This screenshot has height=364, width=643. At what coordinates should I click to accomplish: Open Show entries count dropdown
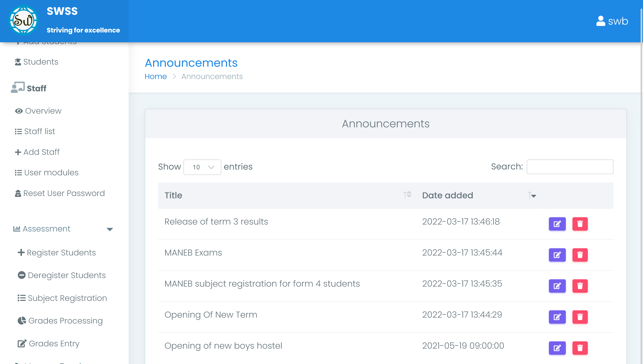(202, 167)
